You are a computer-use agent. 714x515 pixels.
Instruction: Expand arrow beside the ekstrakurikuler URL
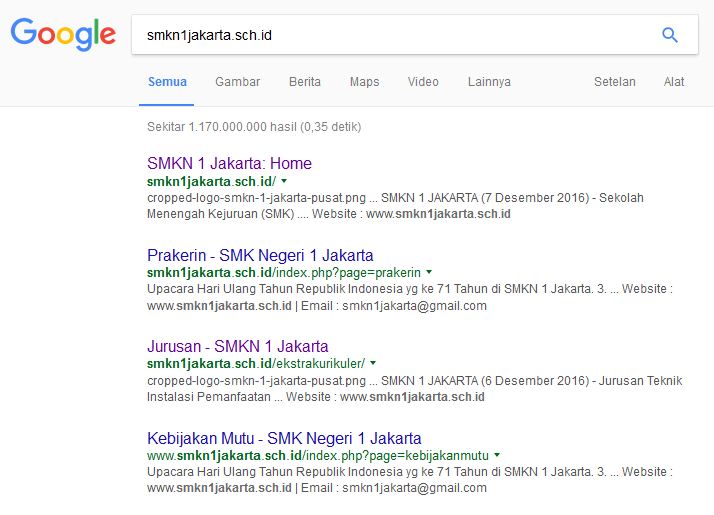373,363
